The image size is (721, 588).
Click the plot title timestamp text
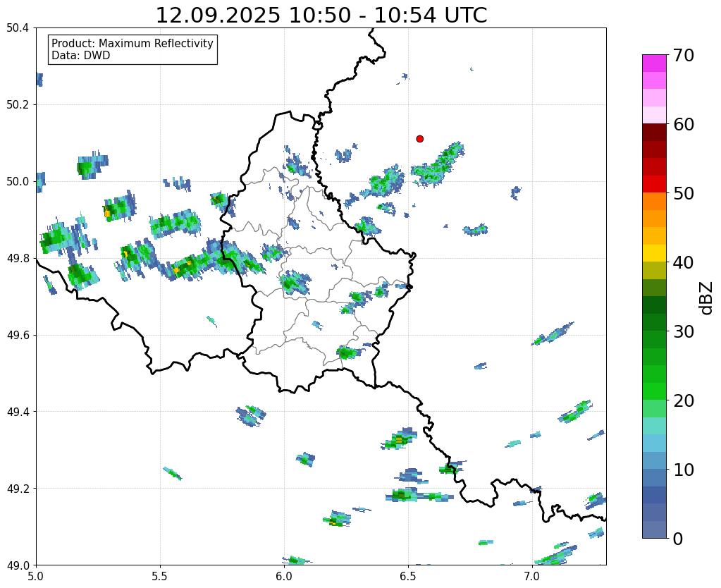coord(321,16)
